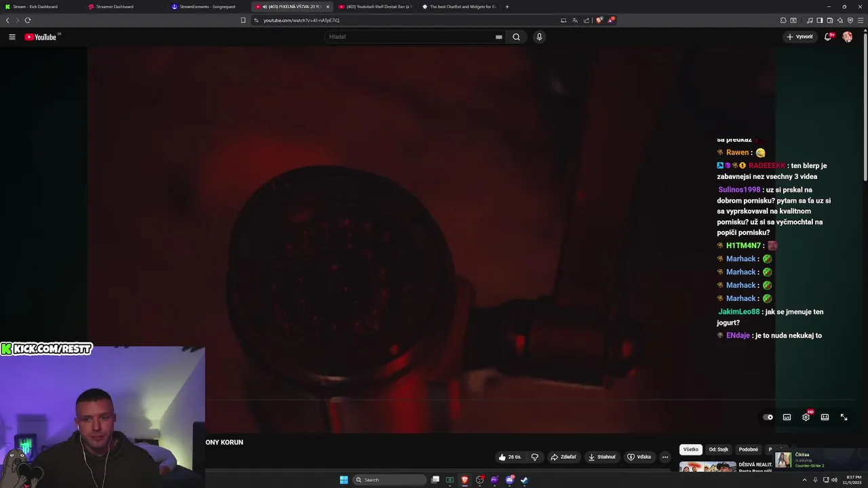Open the on-screen keyboard in YouTube search

(499, 37)
